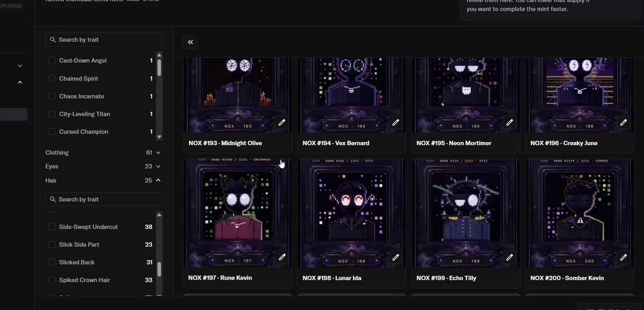
Task: Click the scrollbar thumb beside the Cast-Down Angel list
Action: [159, 67]
